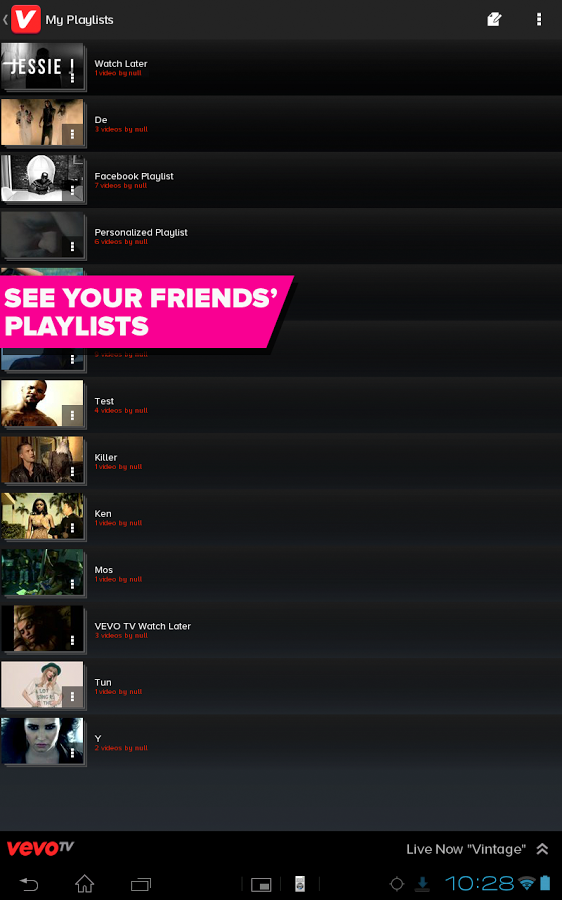The width and height of the screenshot is (562, 900).
Task: Open options dots on Test playlist thumbnail
Action: coord(72,415)
